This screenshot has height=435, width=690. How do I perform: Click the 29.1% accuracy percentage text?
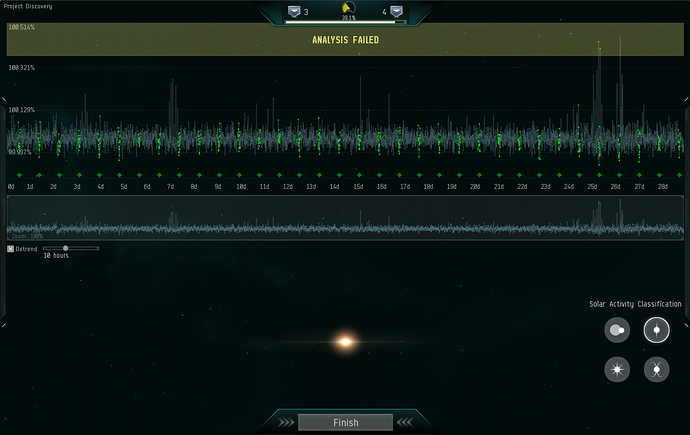[349, 18]
